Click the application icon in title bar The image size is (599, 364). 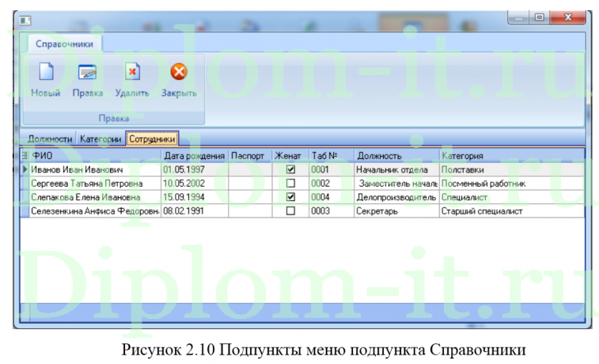click(x=25, y=21)
